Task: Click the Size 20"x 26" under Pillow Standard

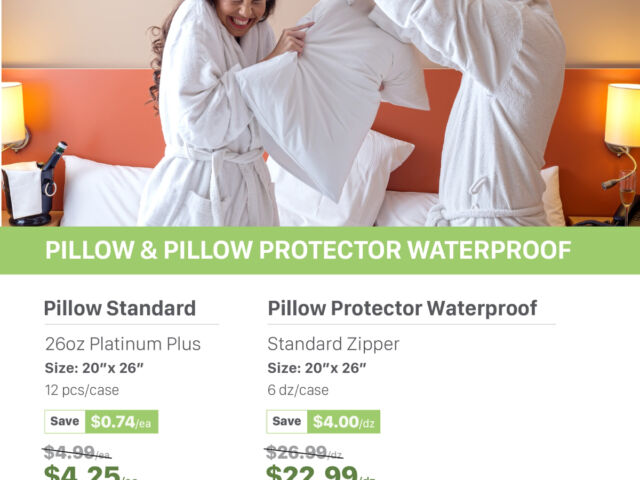Action: point(94,368)
